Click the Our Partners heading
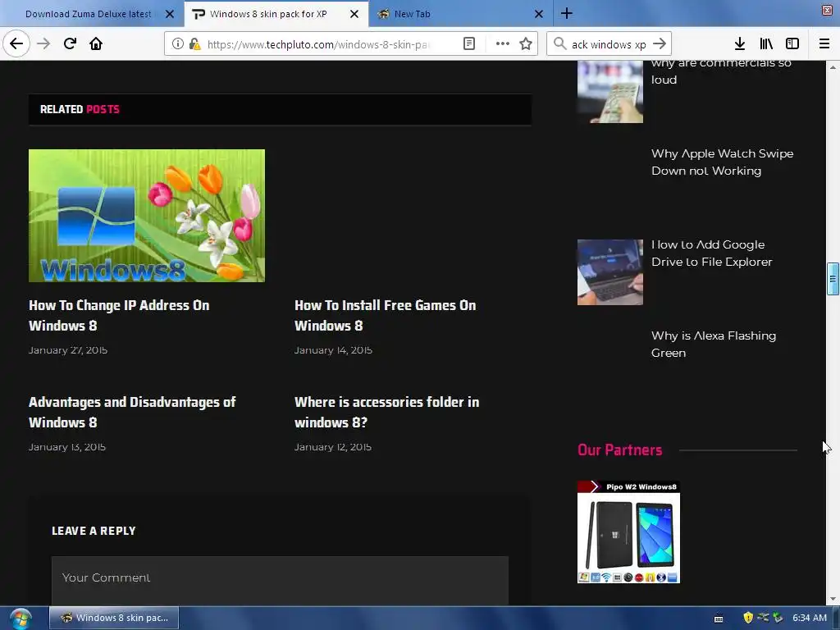 pos(620,450)
